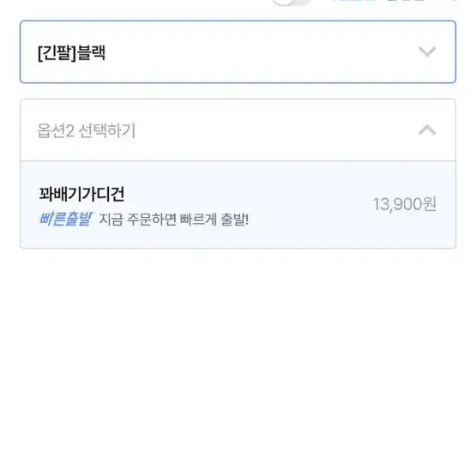Click the down chevron beside [긴팔]블랙

click(427, 51)
